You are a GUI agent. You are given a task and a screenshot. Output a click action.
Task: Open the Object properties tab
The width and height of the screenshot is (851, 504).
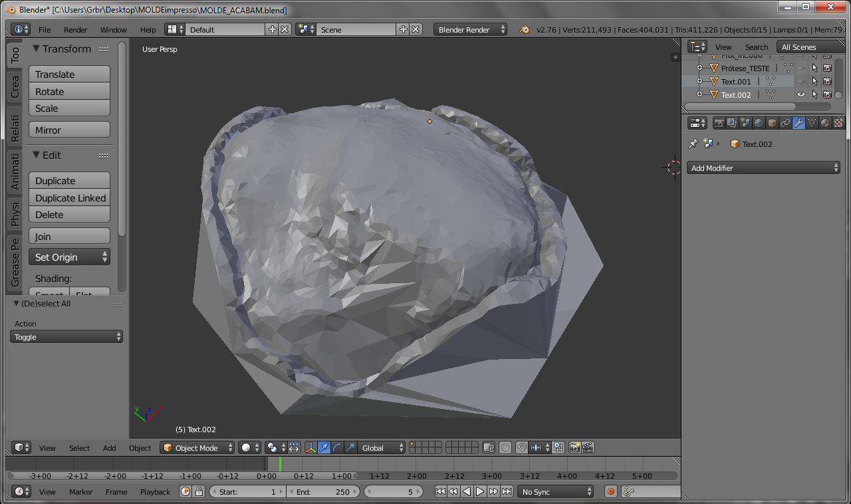[772, 123]
